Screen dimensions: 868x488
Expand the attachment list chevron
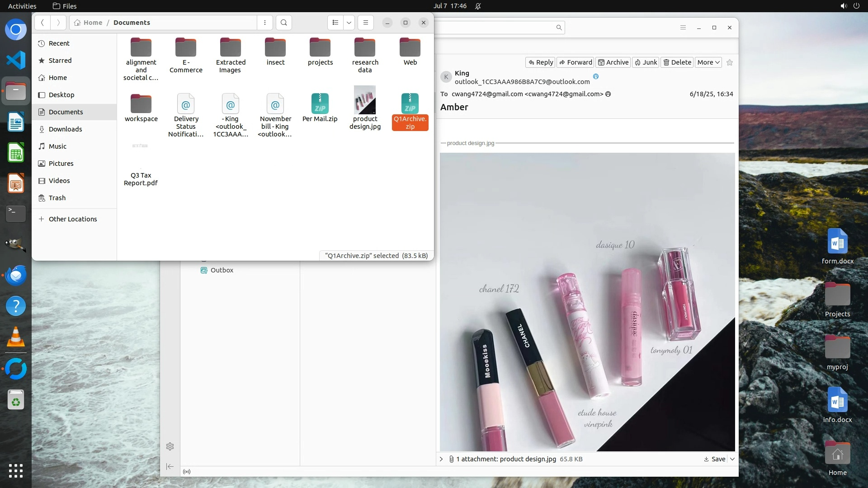tap(441, 459)
